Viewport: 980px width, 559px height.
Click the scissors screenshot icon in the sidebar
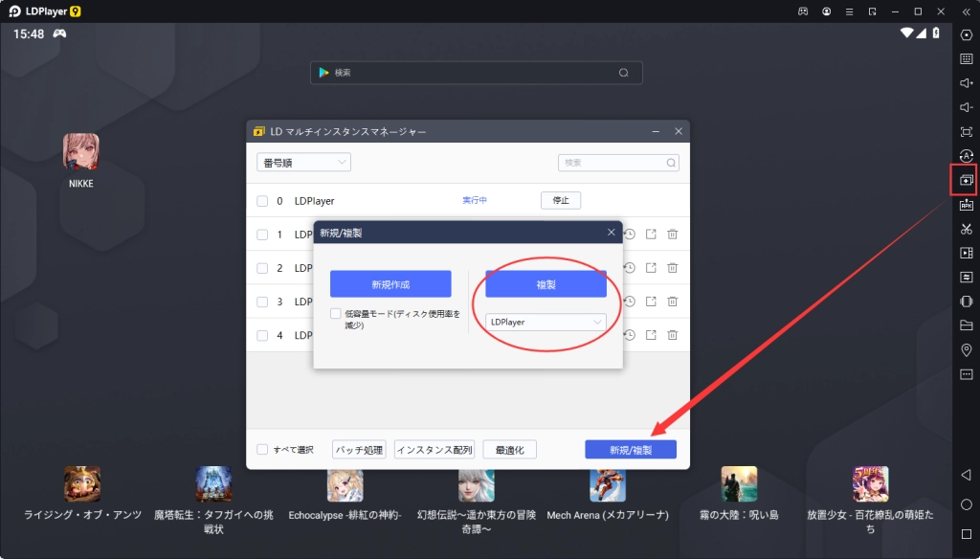967,229
